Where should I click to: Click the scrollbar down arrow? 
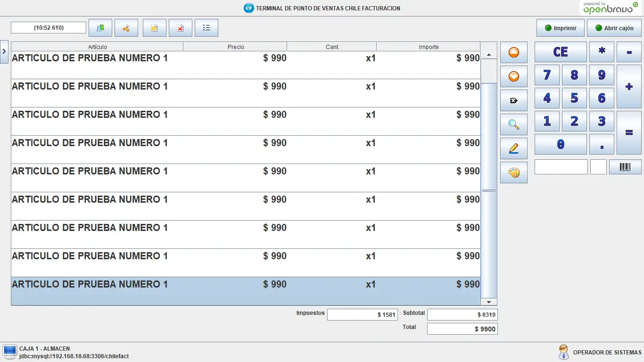(489, 302)
